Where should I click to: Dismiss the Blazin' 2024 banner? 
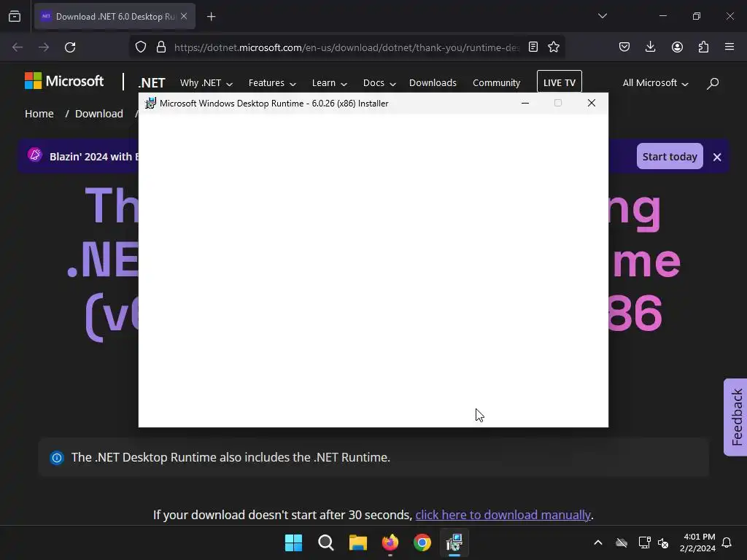[717, 157]
